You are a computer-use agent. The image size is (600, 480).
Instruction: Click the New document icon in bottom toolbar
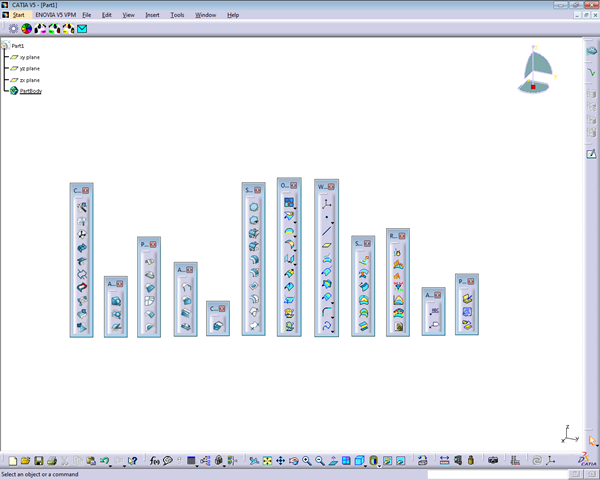13,460
